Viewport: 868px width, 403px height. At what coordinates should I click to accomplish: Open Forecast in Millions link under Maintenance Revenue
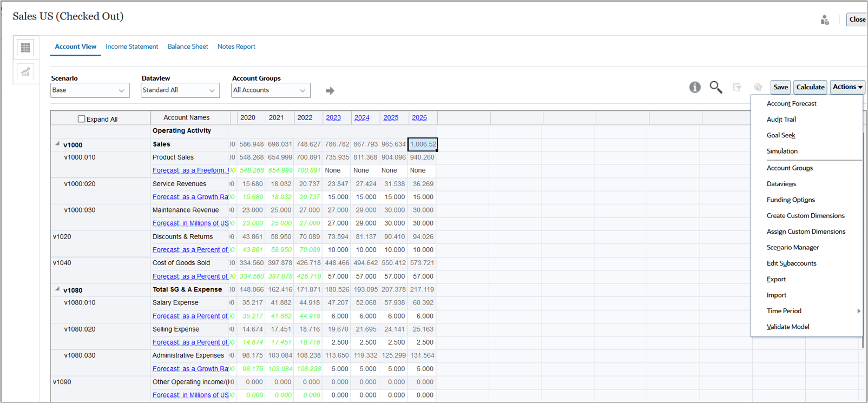[190, 223]
